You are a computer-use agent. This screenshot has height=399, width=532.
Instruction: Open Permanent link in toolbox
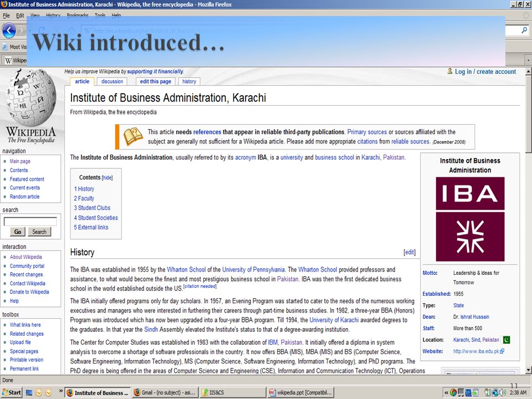tap(24, 369)
